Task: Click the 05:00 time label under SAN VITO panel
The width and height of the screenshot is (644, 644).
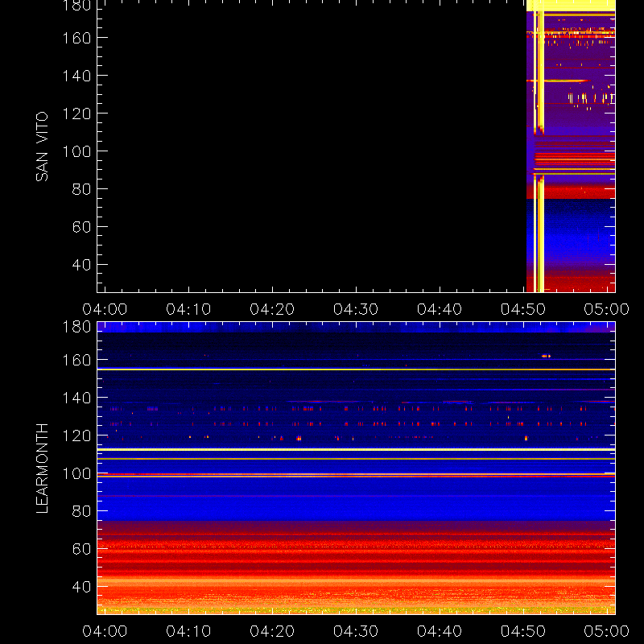Action: (607, 309)
